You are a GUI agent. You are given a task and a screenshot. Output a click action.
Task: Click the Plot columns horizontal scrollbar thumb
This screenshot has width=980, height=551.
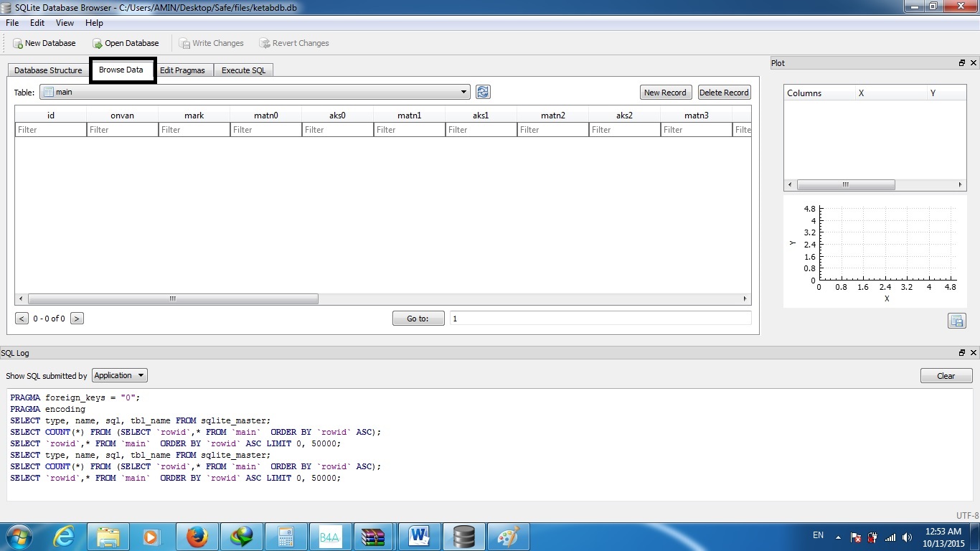846,184
